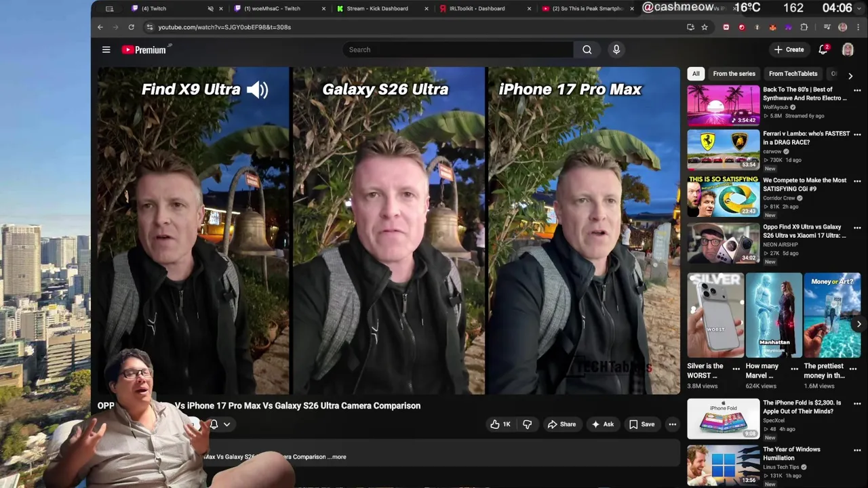Select the All filter chip
The height and width of the screenshot is (488, 868).
pos(696,73)
